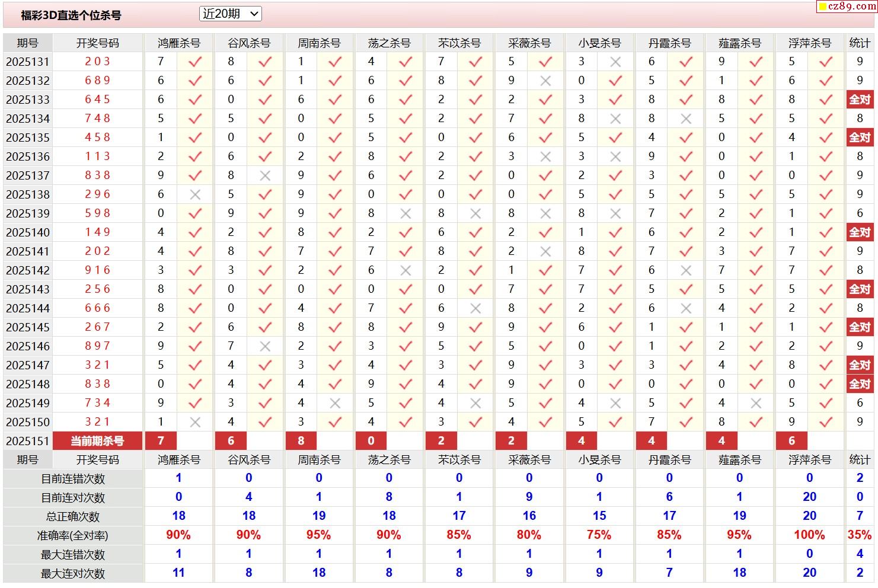
Task: Click the gray X in 芣苡杀号 for 2025144
Action: click(475, 308)
